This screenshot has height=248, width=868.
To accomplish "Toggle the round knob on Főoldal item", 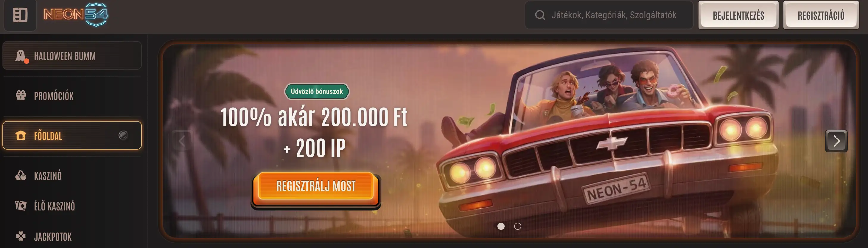I will [x=123, y=135].
